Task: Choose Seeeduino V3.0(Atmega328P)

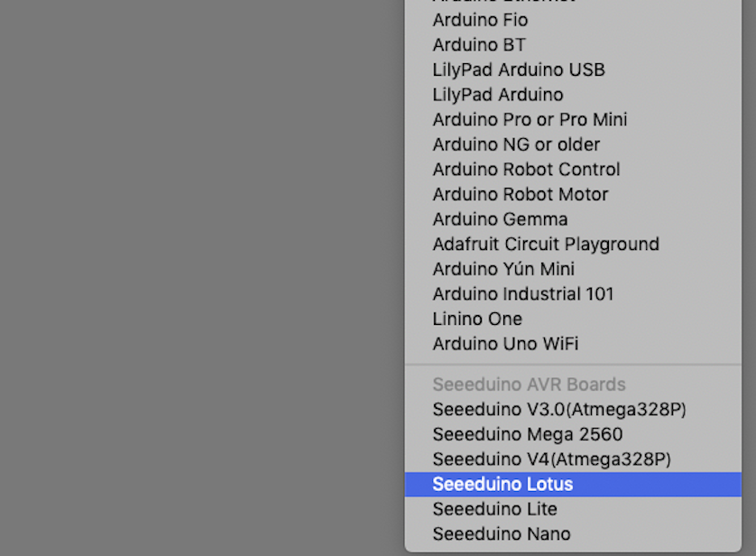Action: point(559,410)
